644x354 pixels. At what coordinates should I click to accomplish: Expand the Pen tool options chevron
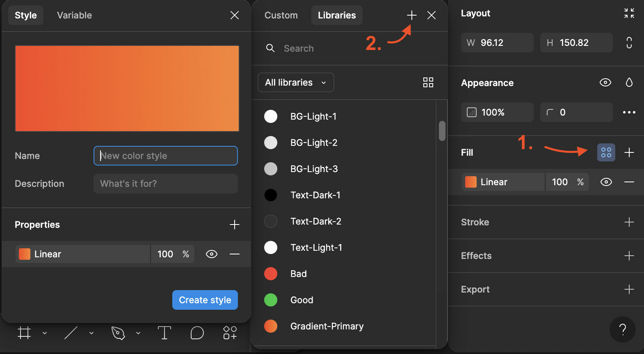138,333
